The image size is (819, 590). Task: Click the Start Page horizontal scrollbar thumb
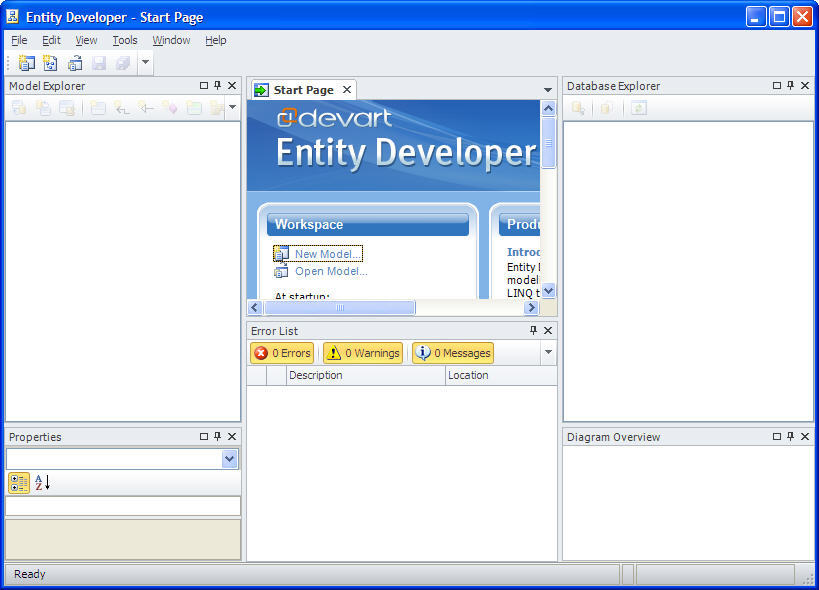(340, 308)
